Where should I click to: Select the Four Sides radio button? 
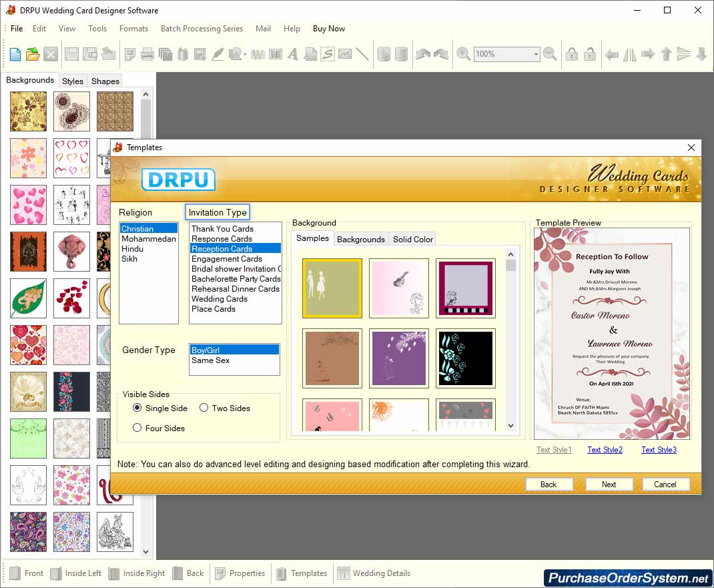[137, 428]
